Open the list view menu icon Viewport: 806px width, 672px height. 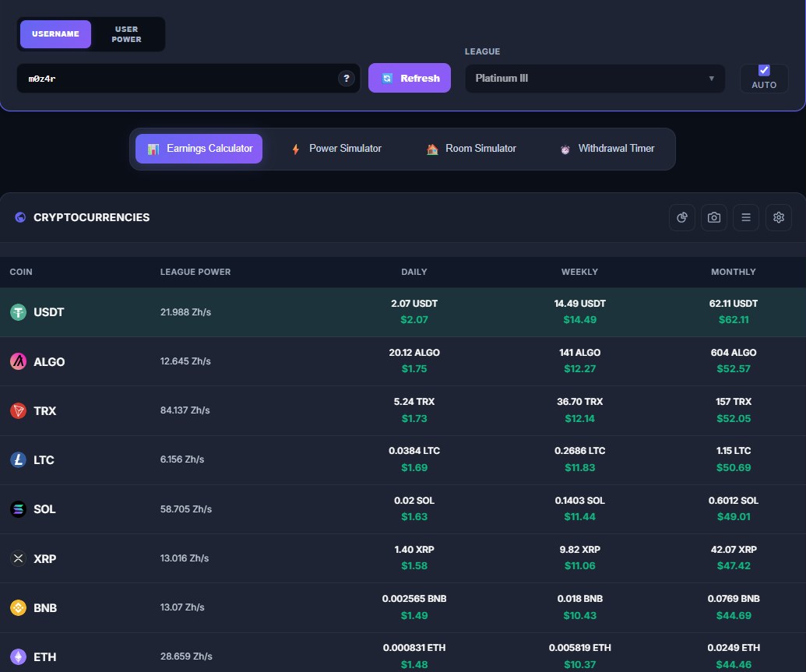point(746,217)
